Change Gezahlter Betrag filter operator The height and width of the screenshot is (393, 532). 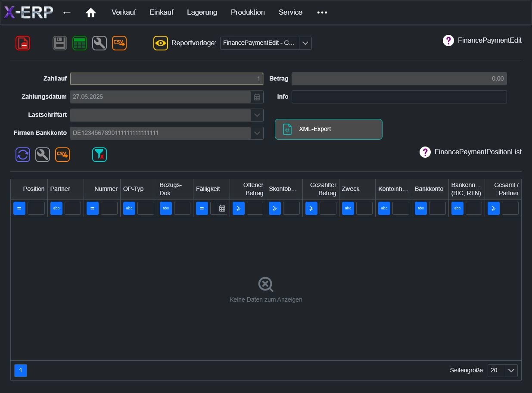tap(311, 208)
